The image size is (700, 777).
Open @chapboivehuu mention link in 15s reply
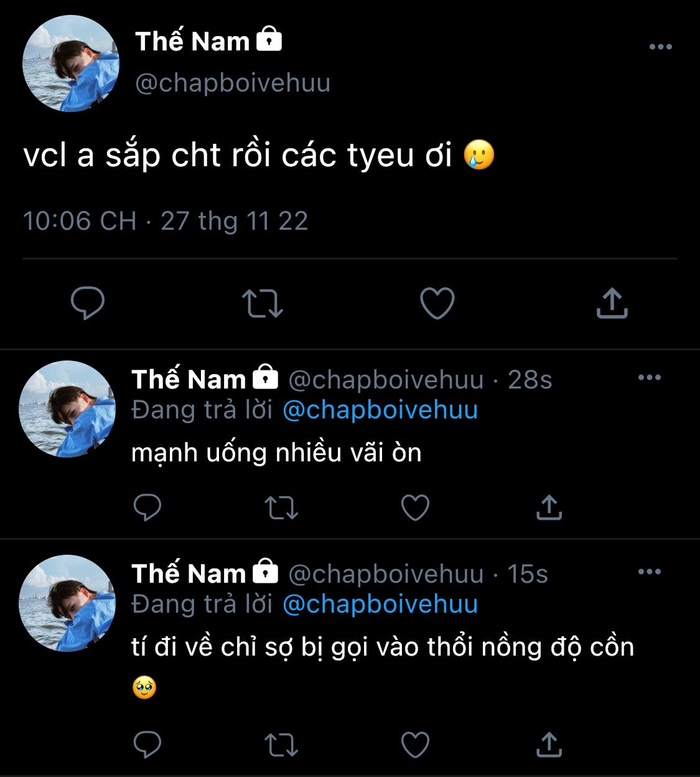(x=380, y=605)
